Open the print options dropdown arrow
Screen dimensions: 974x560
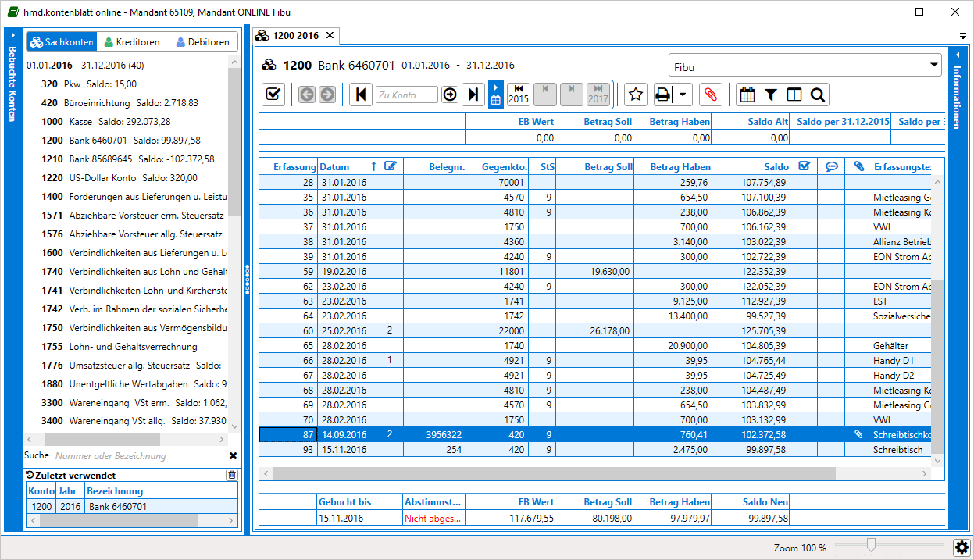683,95
